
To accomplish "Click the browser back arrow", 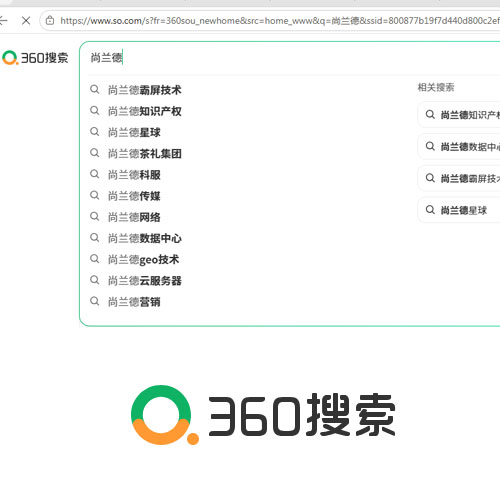I will pos(3,21).
